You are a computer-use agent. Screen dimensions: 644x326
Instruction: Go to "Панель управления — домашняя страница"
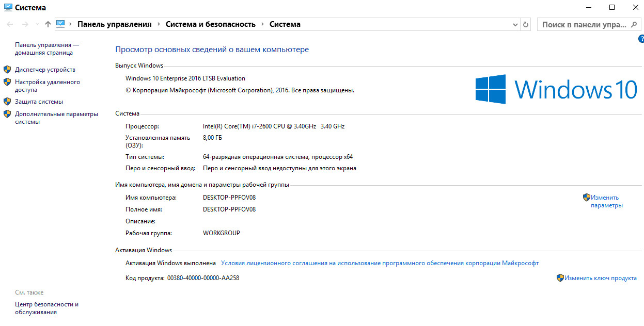(46, 49)
